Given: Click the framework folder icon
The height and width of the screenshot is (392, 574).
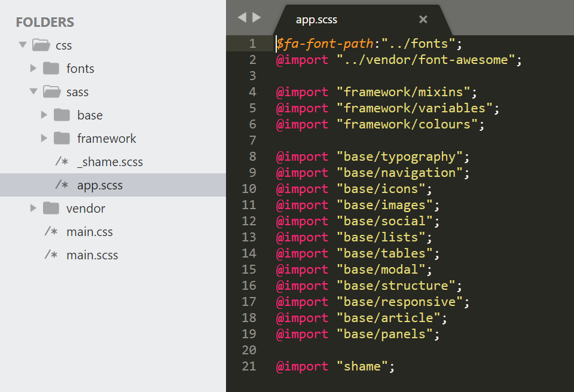Looking at the screenshot, I should coord(62,139).
